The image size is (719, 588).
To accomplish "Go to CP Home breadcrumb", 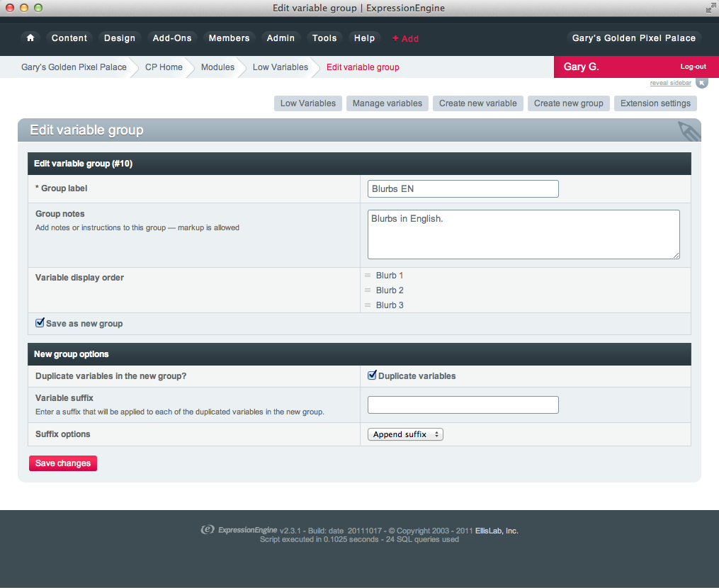I will click(x=164, y=67).
